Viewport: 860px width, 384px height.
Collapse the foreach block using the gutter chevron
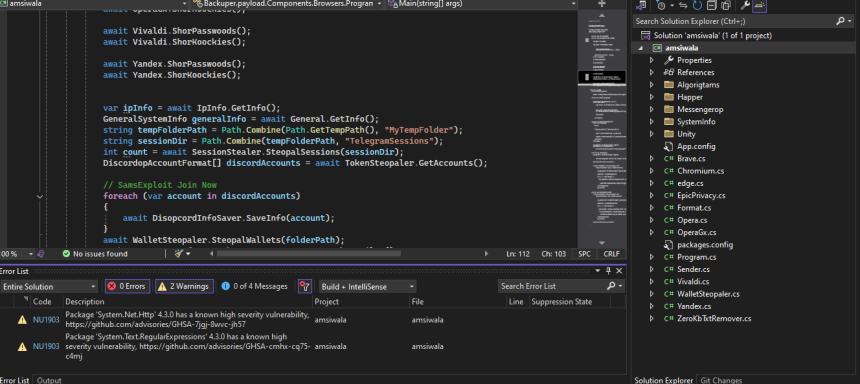[x=40, y=196]
